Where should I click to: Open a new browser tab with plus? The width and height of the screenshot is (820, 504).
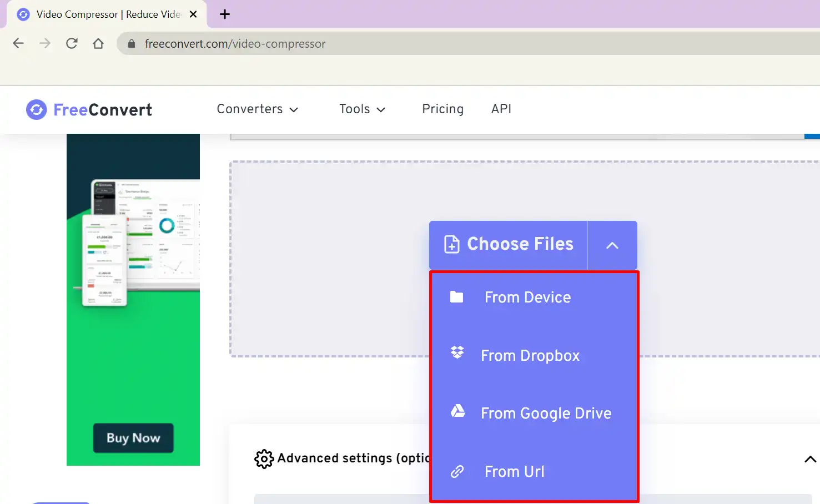225,14
